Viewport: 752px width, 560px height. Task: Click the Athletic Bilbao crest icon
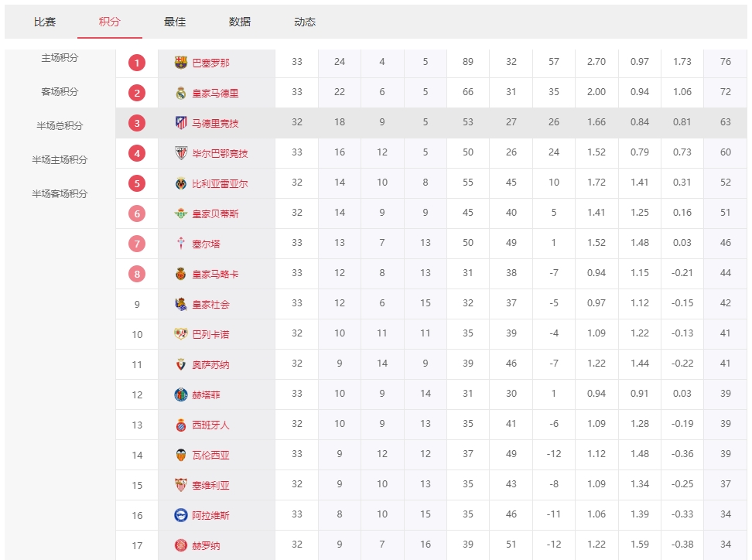click(181, 153)
